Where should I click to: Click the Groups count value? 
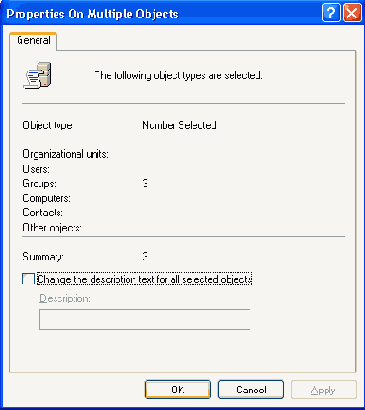click(x=145, y=183)
